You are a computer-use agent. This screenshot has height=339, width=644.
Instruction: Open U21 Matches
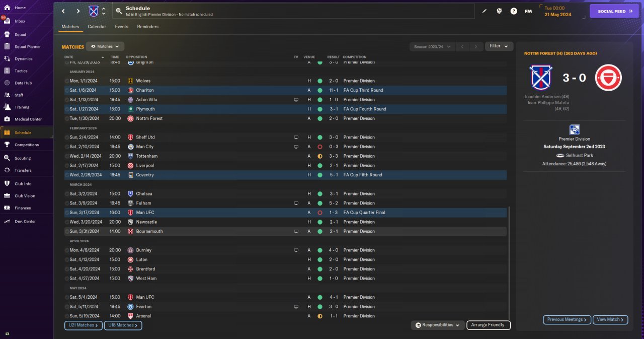click(84, 325)
